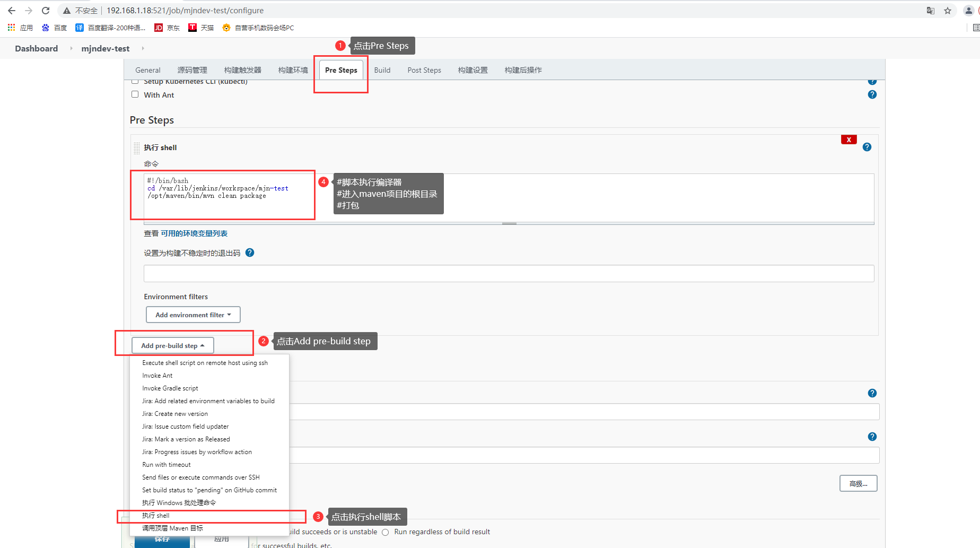This screenshot has height=548, width=980.
Task: Switch to the 构建触发器 tab
Action: coord(243,70)
